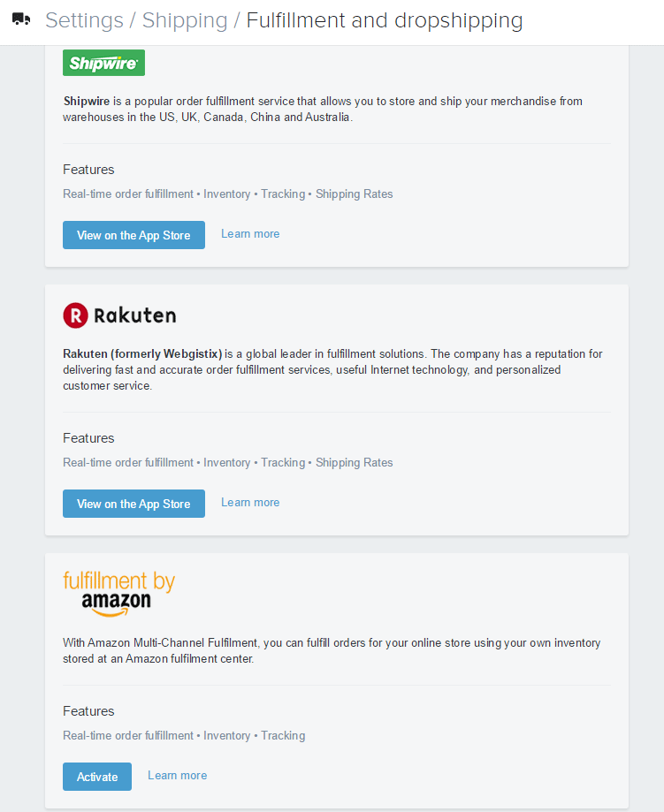Screen dimensions: 664x812
Task: Activate Fulfillment by Amazon
Action: click(97, 777)
